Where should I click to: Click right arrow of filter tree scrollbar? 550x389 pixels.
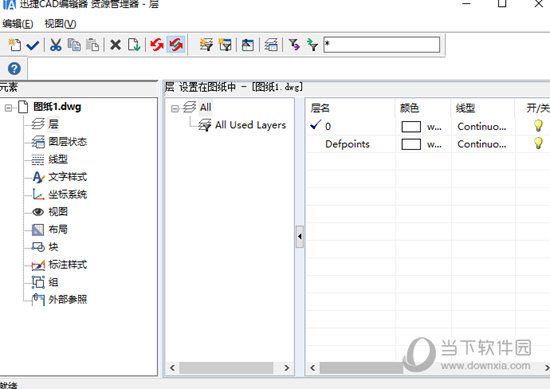[x=287, y=368]
